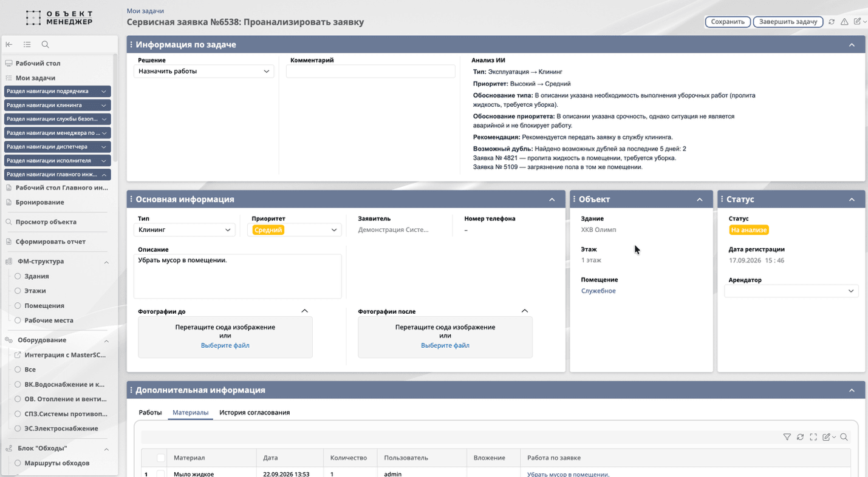This screenshot has width=868, height=477.
Task: Open the Служебное room link
Action: click(598, 291)
